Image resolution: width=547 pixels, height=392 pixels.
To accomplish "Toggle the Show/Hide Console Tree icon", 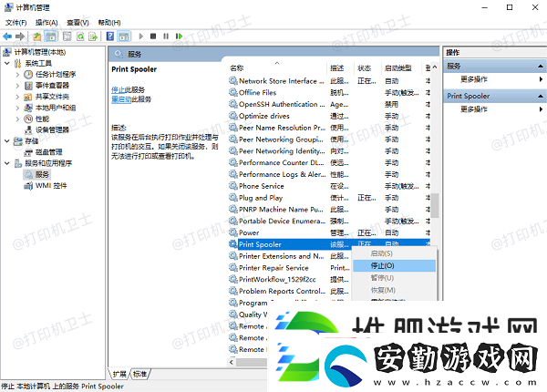I will [x=51, y=36].
